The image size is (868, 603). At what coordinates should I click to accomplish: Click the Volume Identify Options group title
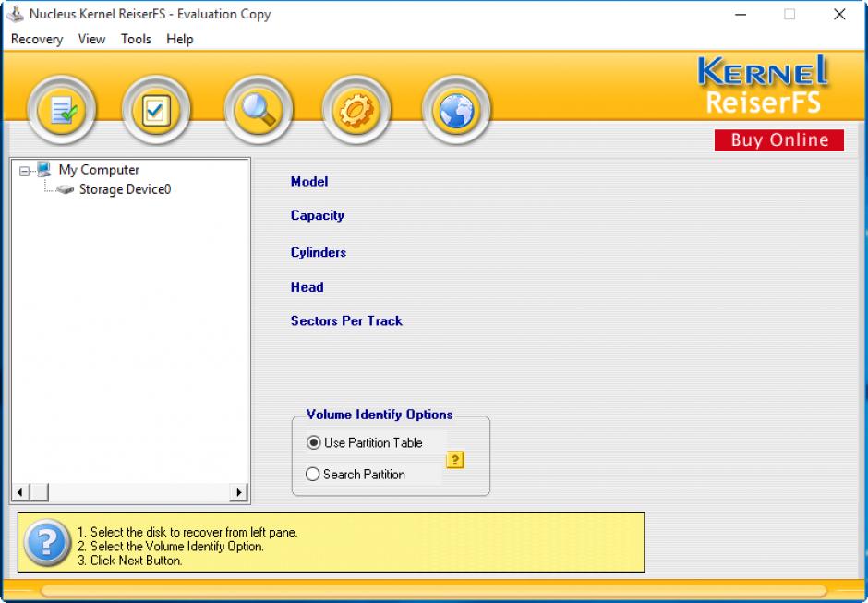(380, 415)
